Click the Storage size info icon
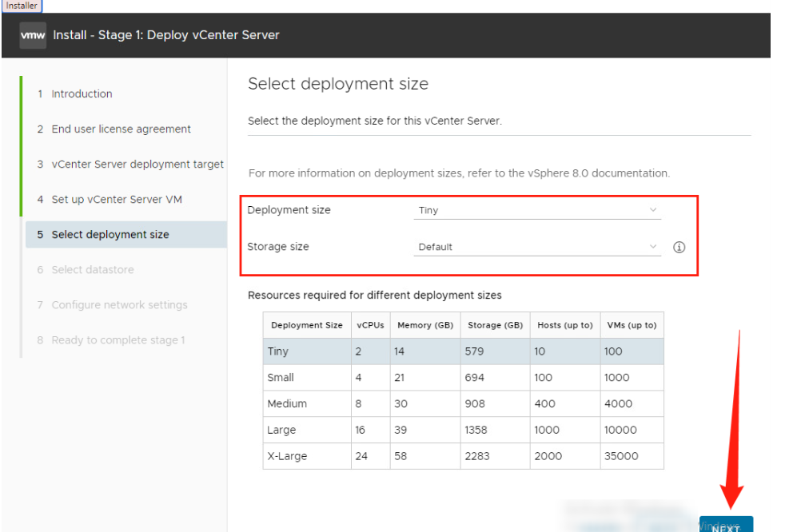The height and width of the screenshot is (532, 785). pyautogui.click(x=679, y=247)
